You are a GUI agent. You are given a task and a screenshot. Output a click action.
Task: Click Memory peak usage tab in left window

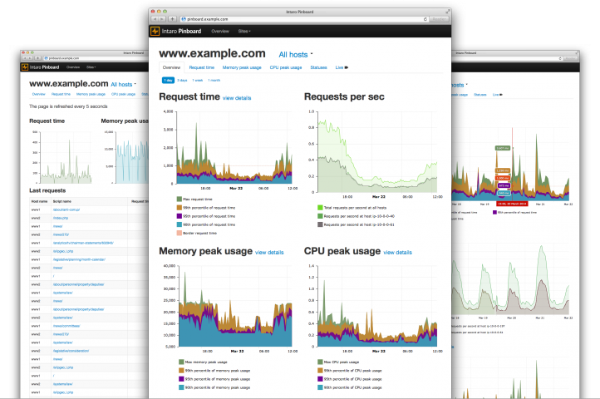[91, 94]
